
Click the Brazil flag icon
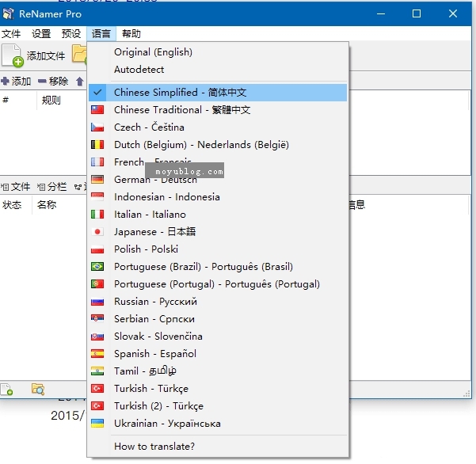(x=97, y=267)
